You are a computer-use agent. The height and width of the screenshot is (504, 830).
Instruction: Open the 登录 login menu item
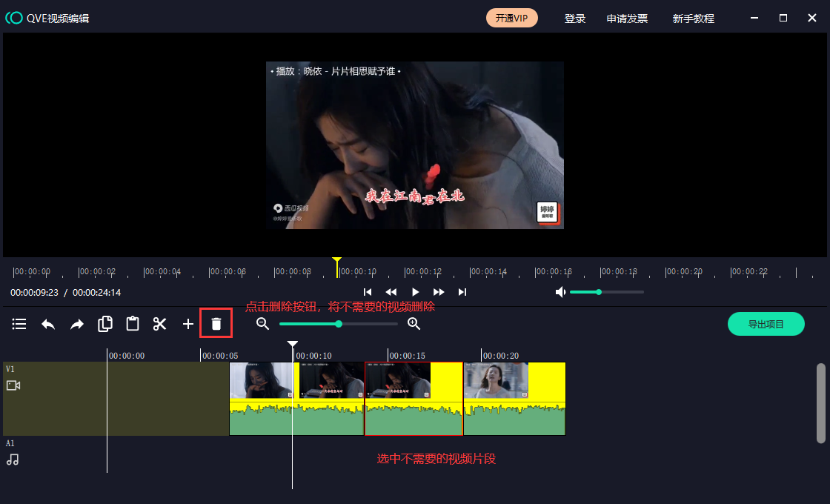(575, 19)
